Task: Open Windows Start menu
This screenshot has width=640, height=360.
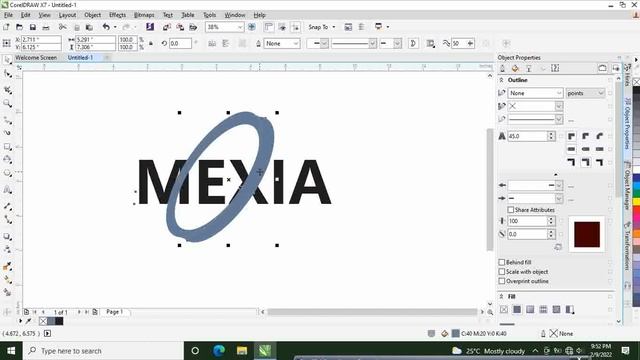Action: tap(11, 351)
